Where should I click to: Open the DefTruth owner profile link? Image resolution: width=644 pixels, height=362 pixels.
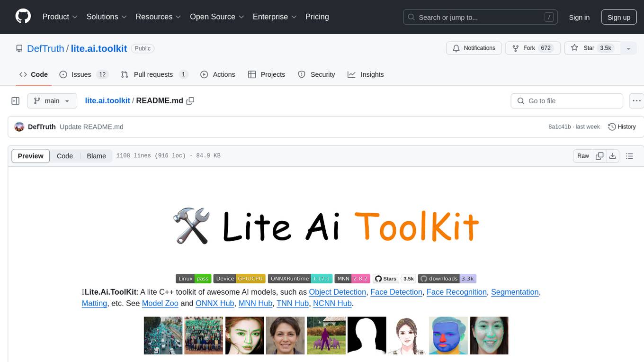coord(45,48)
